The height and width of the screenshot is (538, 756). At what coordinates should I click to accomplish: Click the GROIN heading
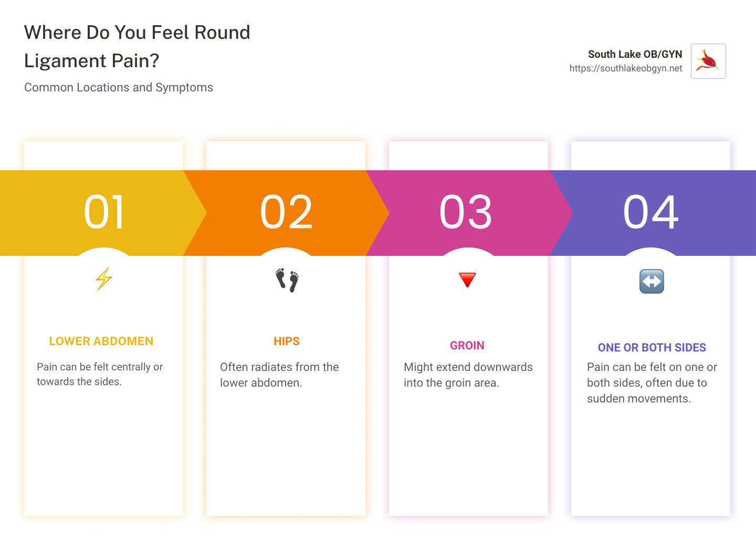[467, 346]
